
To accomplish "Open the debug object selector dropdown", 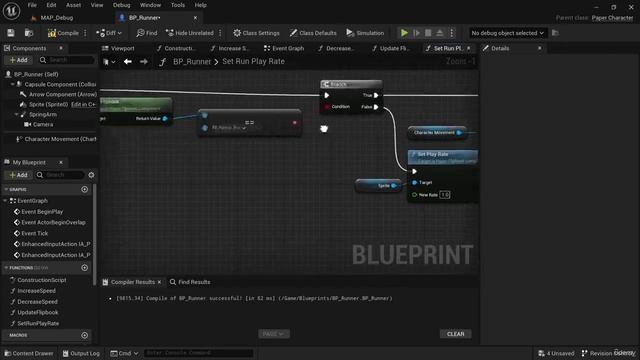I will click(507, 33).
